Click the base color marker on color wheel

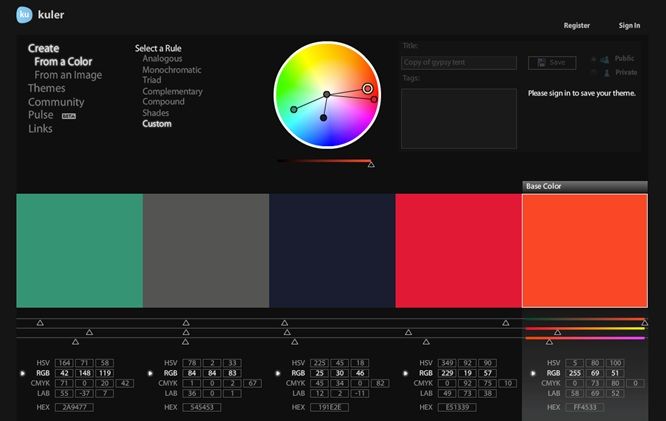pos(368,89)
